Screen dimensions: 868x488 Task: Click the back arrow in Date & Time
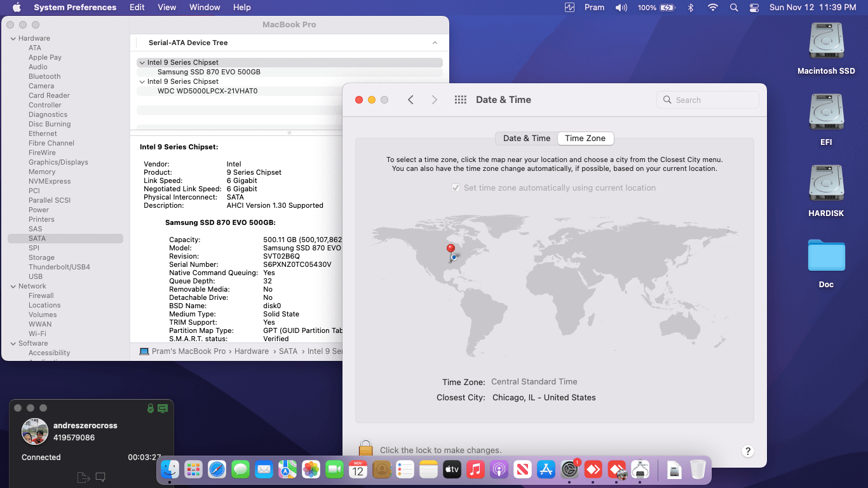pyautogui.click(x=410, y=100)
